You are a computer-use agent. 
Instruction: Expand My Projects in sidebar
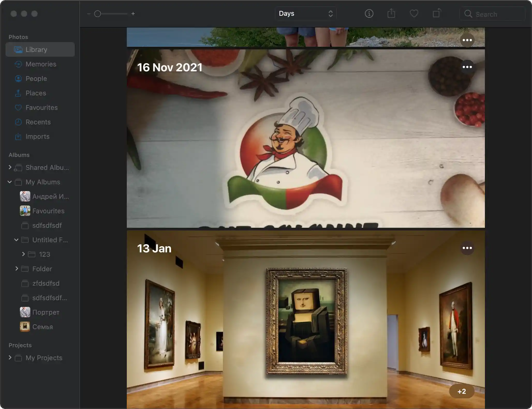tap(10, 358)
